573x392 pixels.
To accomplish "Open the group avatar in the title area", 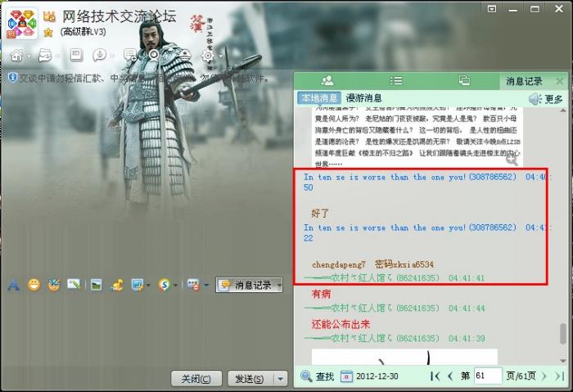I will click(22, 24).
